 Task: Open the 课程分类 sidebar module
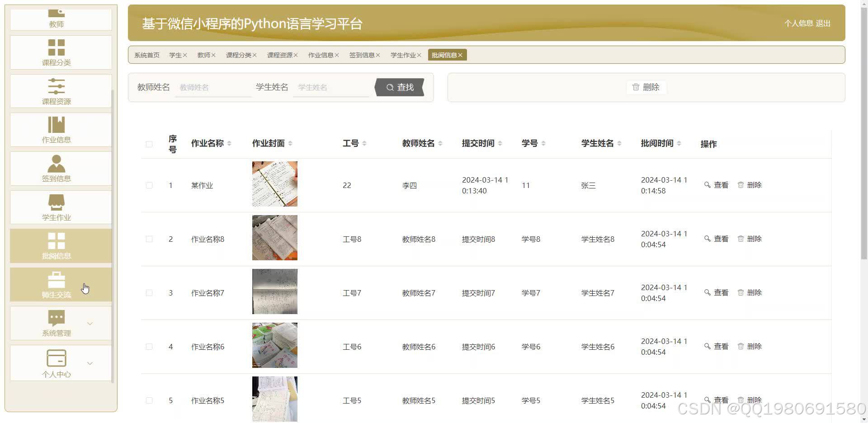[56, 52]
